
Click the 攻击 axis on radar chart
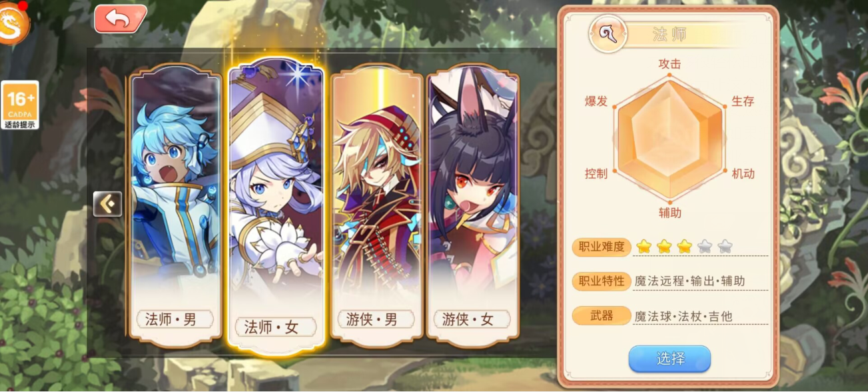pos(669,64)
